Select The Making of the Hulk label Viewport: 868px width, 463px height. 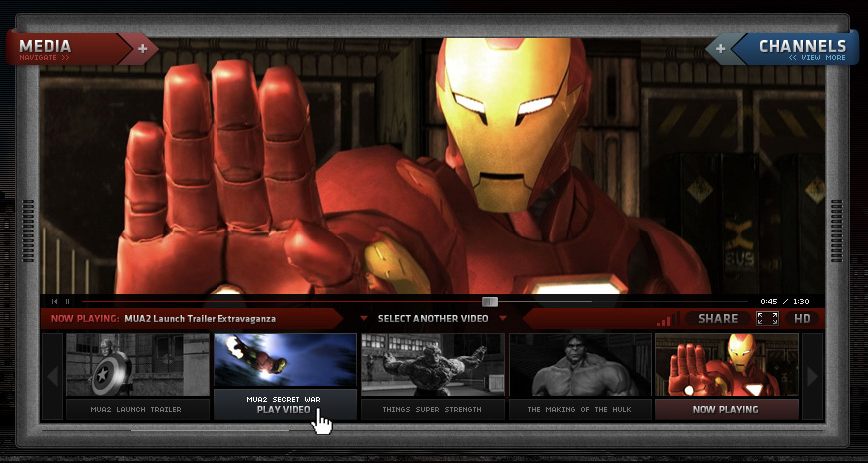pyautogui.click(x=580, y=410)
